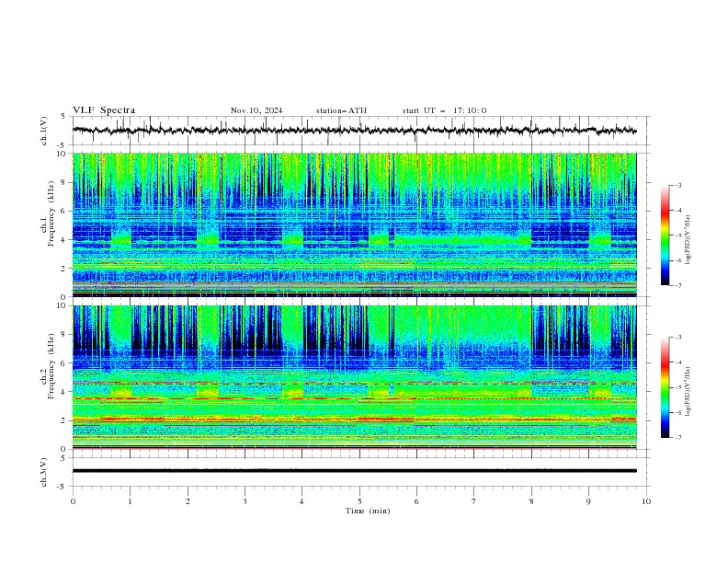
Task: Click the "start UT = 17:10:0" text
Action: pyautogui.click(x=444, y=110)
